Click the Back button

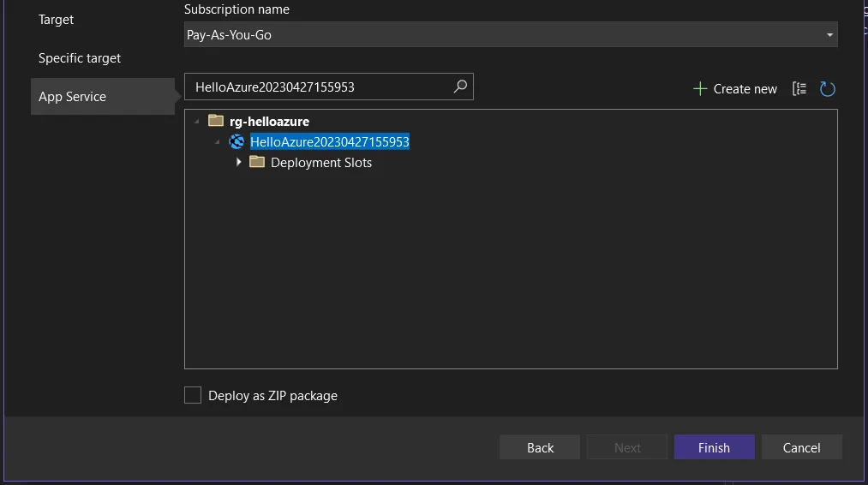tap(540, 447)
